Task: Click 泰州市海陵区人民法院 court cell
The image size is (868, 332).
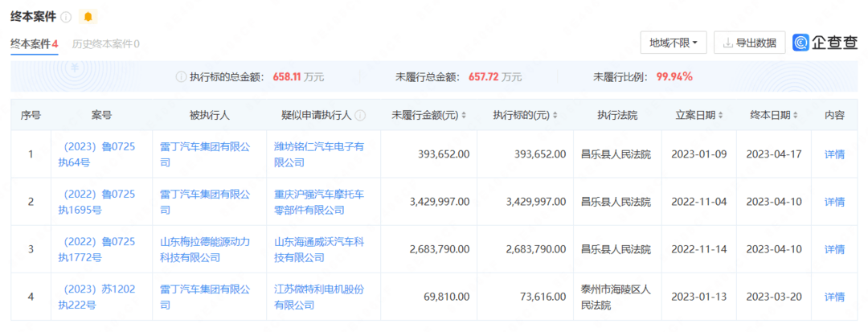Action: (616, 297)
